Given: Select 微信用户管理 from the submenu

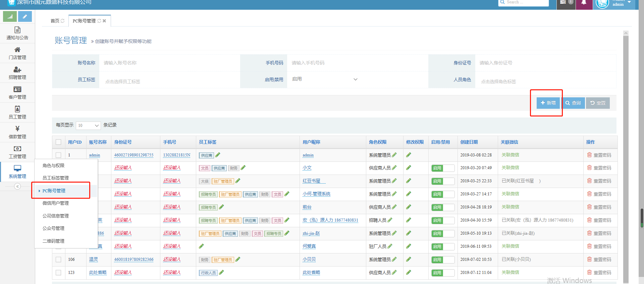Looking at the screenshot, I should click(56, 203).
